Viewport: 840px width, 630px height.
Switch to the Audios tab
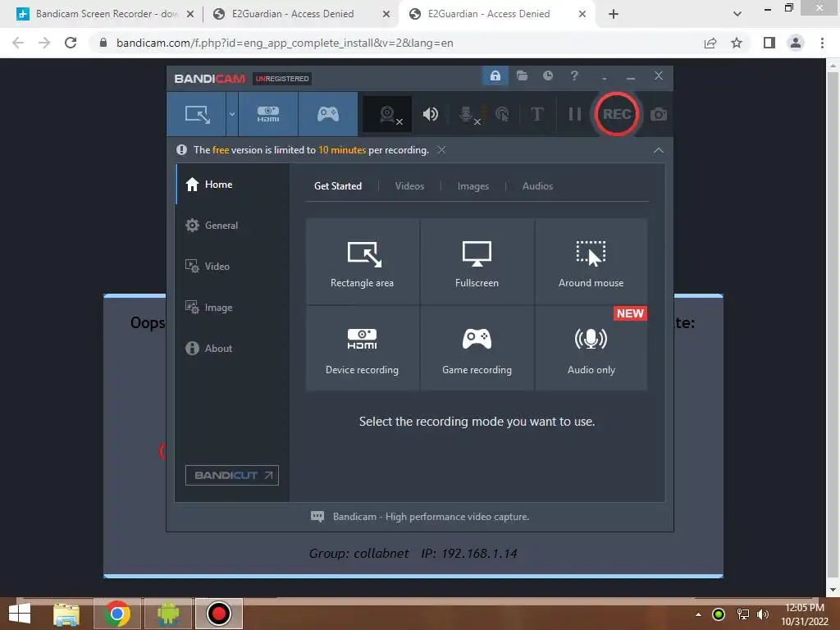tap(537, 186)
